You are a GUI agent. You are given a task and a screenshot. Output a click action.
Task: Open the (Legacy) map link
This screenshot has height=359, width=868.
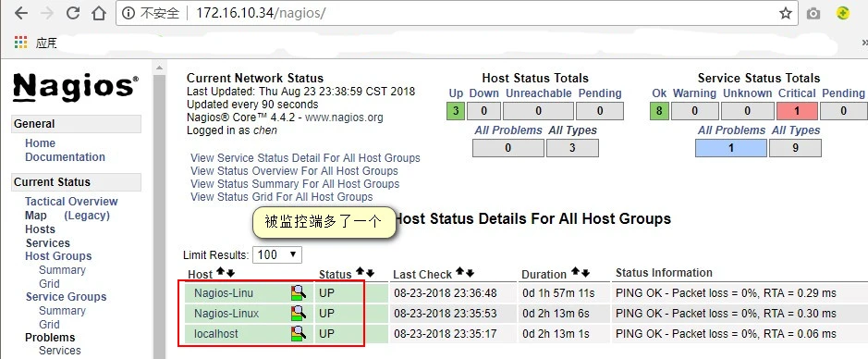[87, 216]
